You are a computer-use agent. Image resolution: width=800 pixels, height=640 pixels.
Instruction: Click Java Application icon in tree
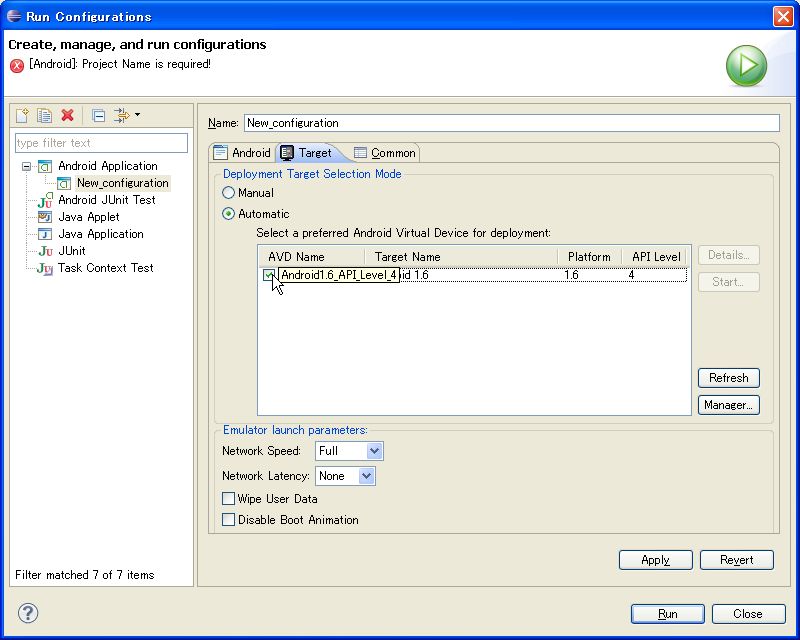pos(45,234)
